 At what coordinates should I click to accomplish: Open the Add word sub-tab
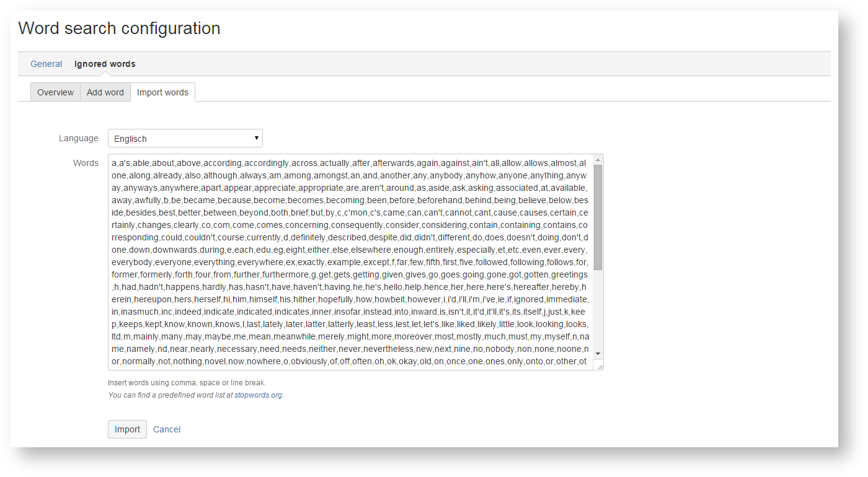105,92
